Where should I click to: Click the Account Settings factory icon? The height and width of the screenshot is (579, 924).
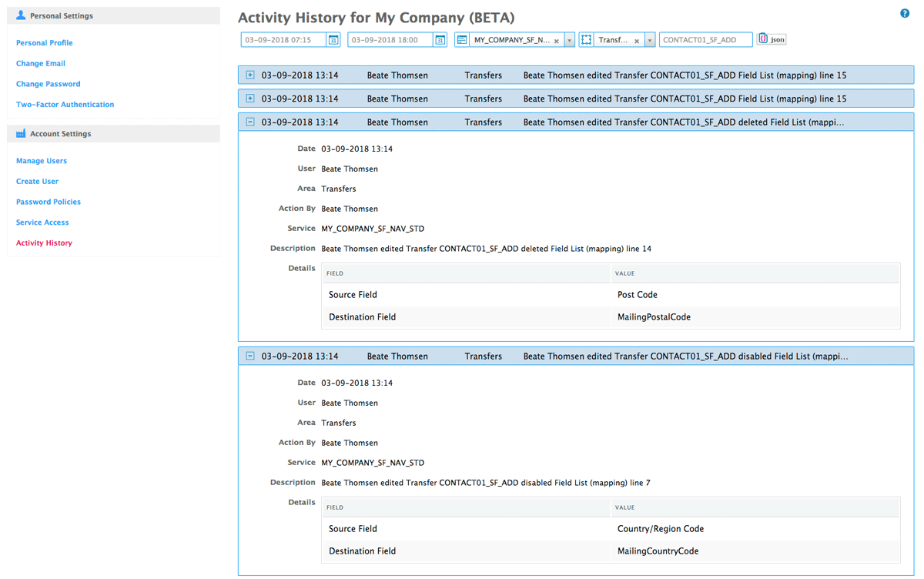pyautogui.click(x=21, y=134)
